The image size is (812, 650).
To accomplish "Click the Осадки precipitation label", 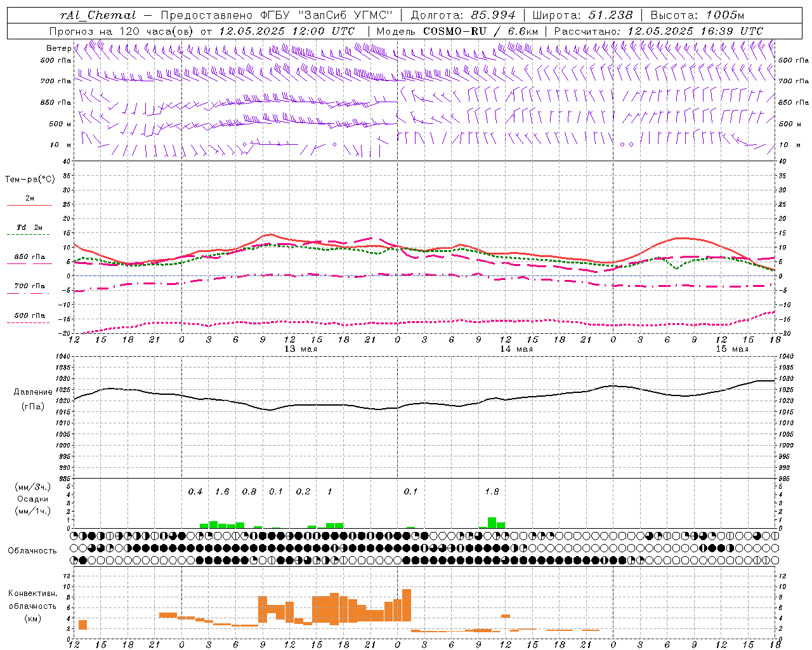I will (33, 499).
